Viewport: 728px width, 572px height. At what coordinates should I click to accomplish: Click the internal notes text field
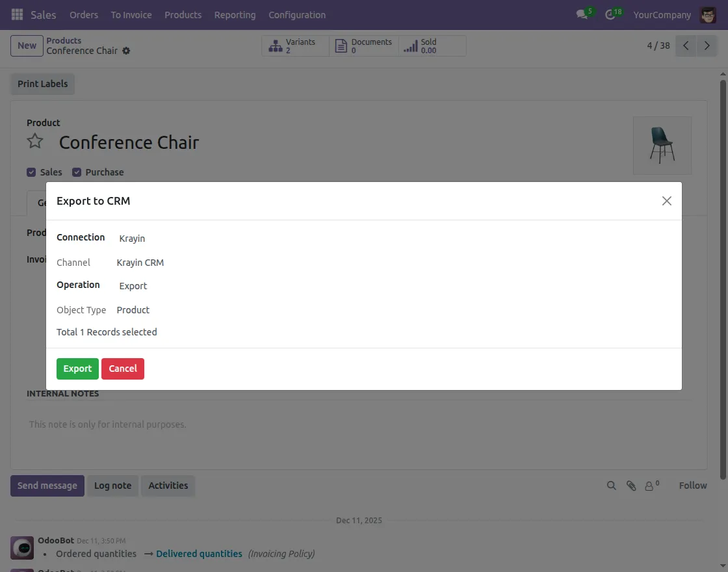(359, 424)
